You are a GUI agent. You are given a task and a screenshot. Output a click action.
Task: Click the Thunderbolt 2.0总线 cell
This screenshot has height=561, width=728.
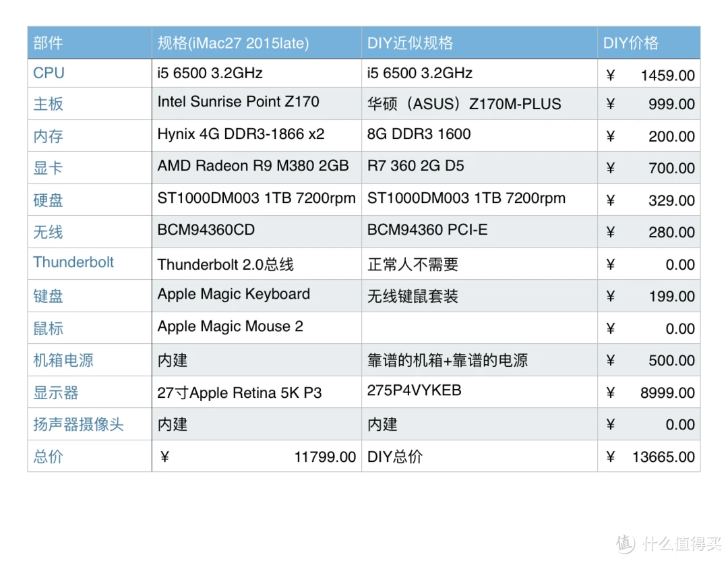coord(257,264)
